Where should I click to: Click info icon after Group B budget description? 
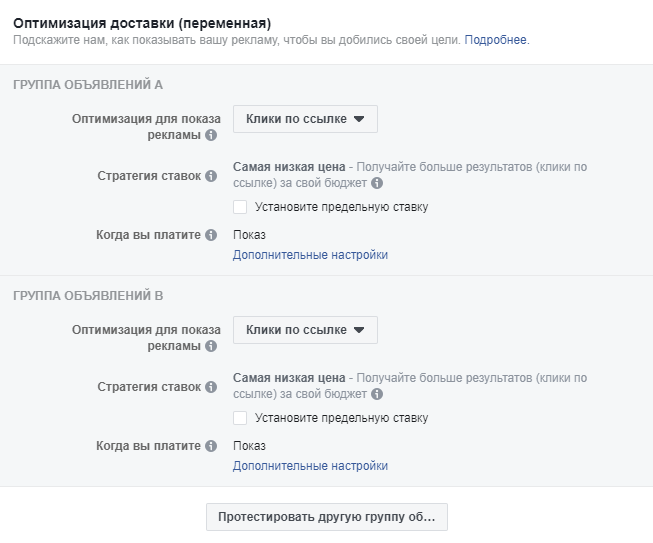point(377,394)
